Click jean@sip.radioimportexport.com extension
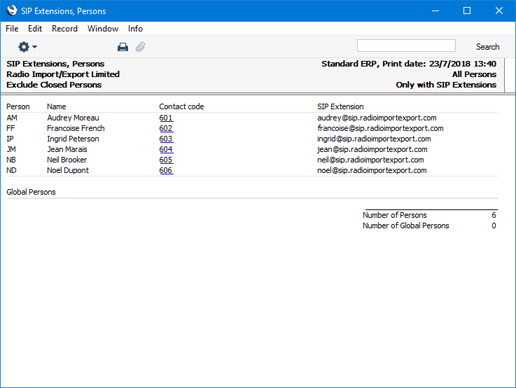 [x=372, y=149]
